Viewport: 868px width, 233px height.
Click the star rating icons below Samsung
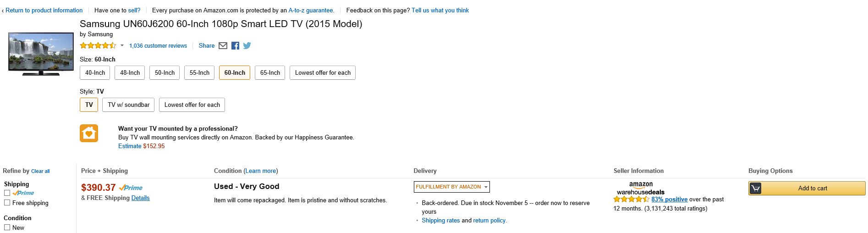[98, 45]
